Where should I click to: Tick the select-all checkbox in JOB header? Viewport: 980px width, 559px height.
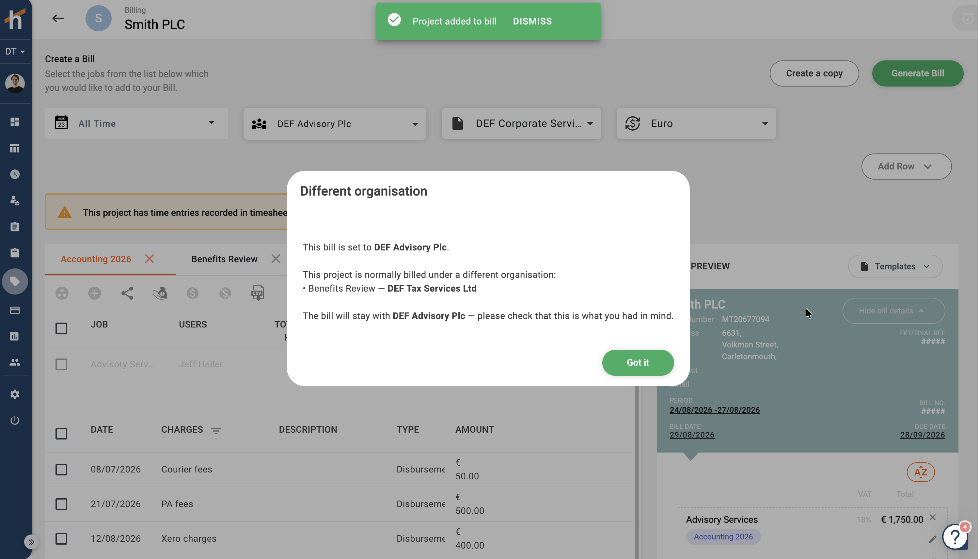point(61,328)
